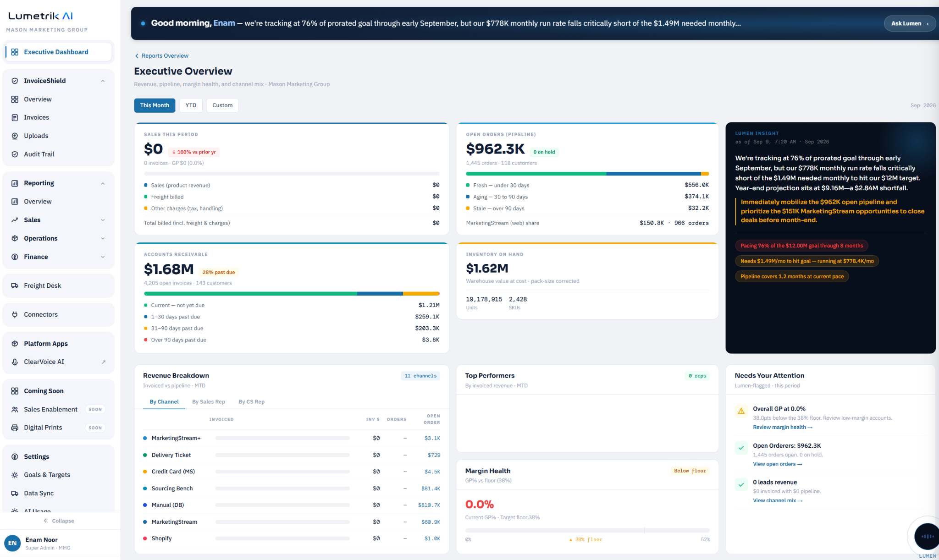The image size is (939, 560).
Task: Open the Sourcing Bench channel row
Action: pos(292,489)
